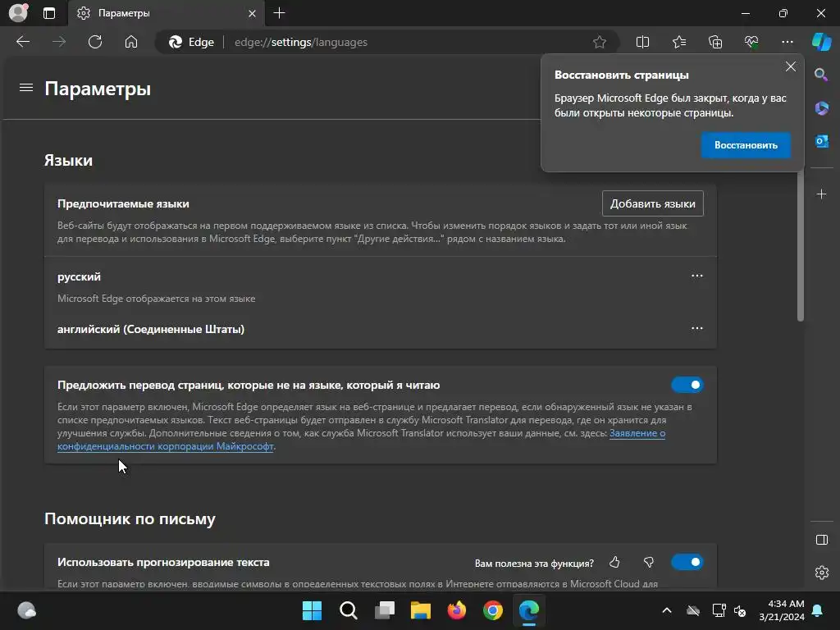View Edge site identity icon
This screenshot has height=630, width=840.
190,42
